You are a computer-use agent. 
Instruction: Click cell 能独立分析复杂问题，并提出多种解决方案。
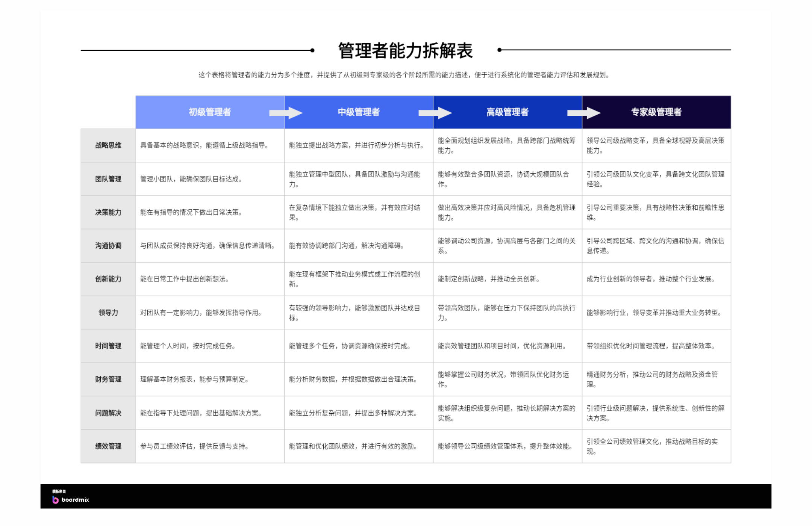(359, 413)
